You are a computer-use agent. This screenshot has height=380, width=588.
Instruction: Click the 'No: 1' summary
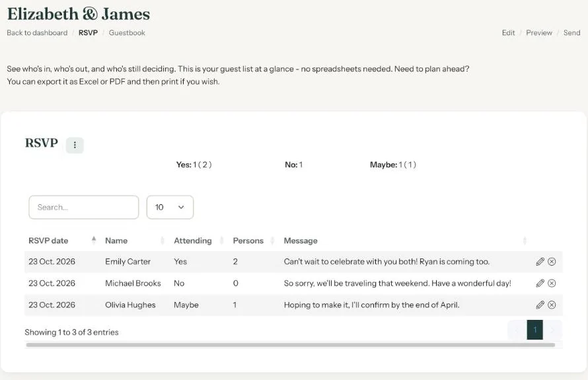293,165
